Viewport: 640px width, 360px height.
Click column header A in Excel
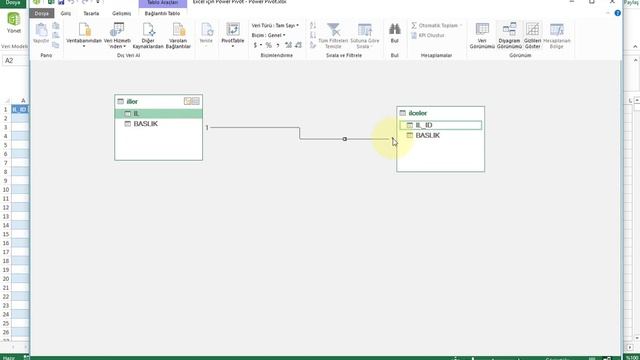(23, 100)
